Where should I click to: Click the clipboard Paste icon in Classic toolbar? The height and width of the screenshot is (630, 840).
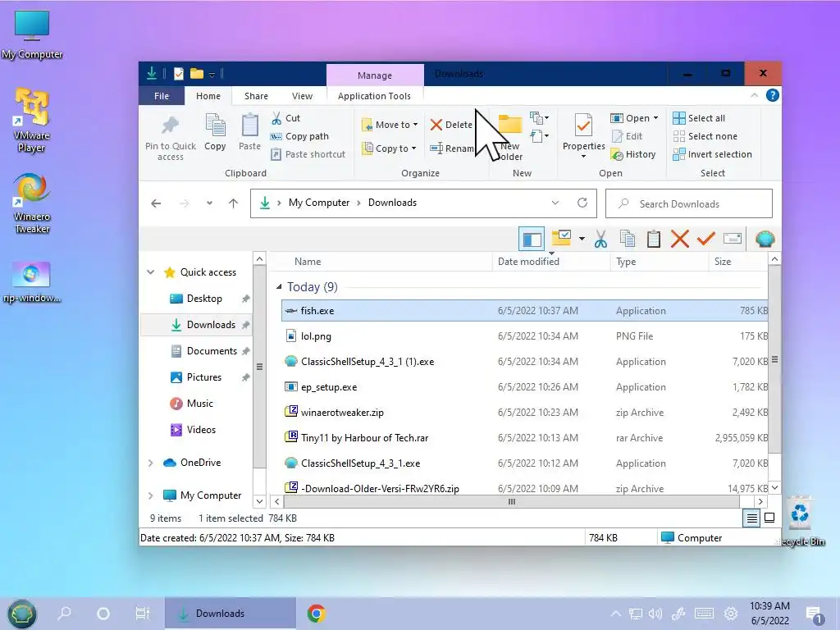[654, 239]
